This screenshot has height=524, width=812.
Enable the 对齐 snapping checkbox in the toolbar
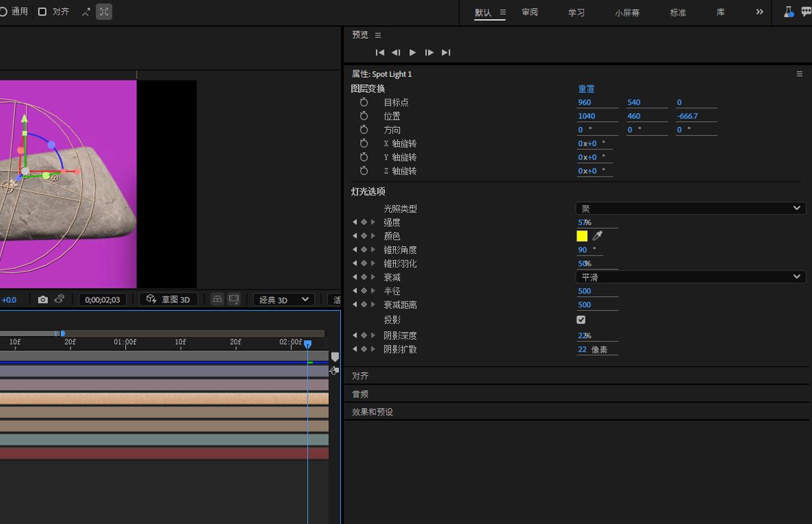(43, 11)
